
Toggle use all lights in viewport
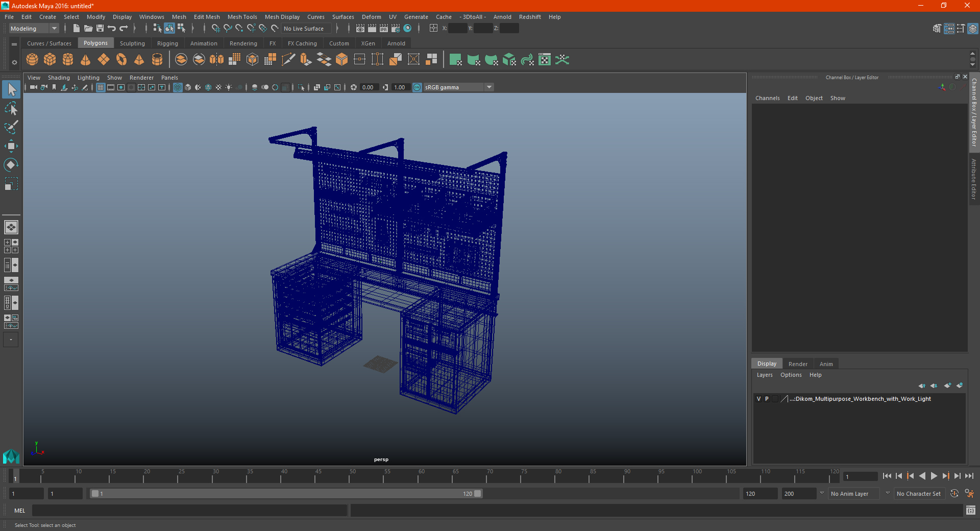229,87
